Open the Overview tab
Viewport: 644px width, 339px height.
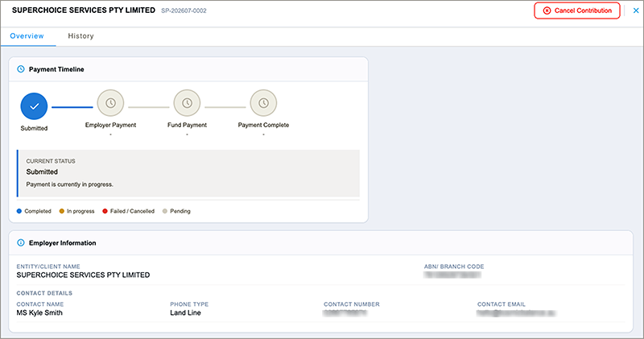pyautogui.click(x=27, y=36)
